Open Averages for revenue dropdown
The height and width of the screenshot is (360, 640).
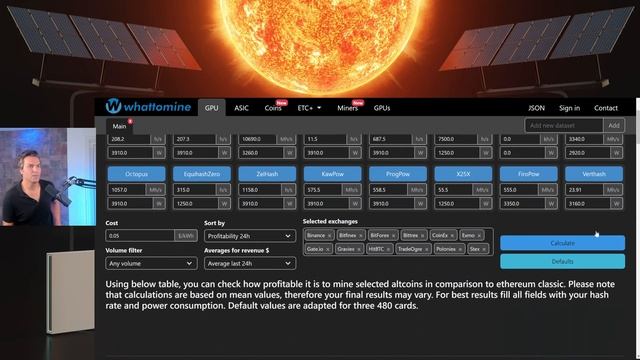pos(250,264)
